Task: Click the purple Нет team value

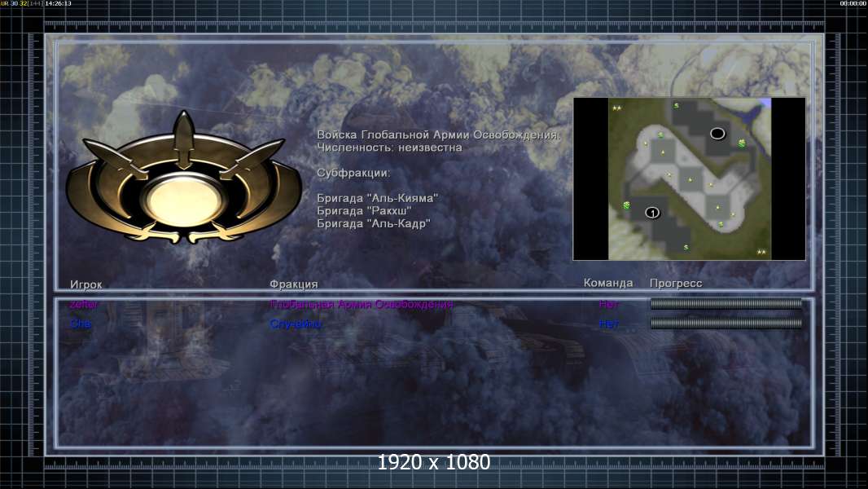Action: (609, 304)
